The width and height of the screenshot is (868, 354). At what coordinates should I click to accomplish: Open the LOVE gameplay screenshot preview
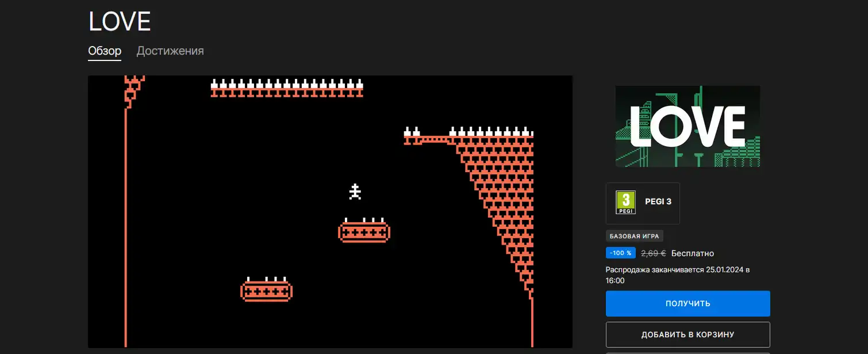(330, 211)
